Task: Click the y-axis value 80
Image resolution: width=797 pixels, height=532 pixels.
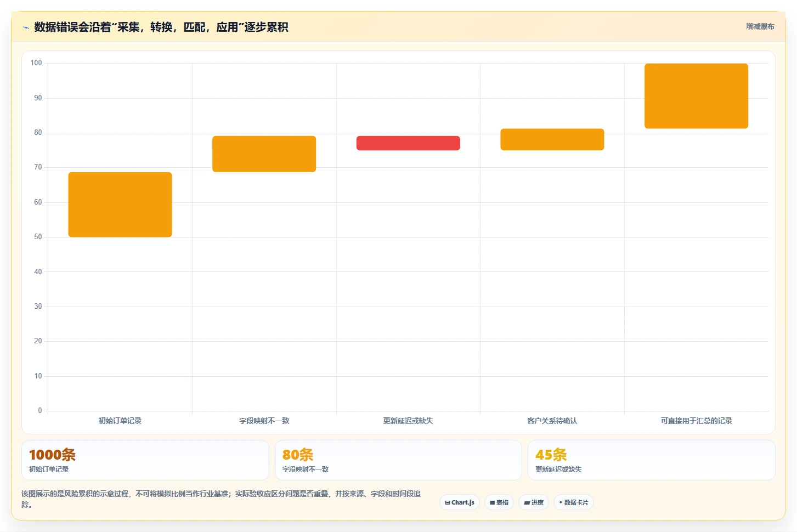Action: point(38,133)
